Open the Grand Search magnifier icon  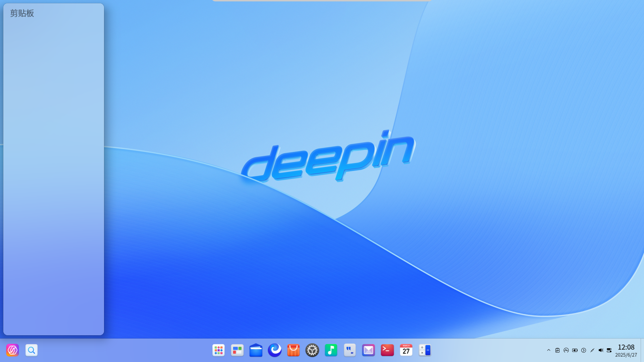(32, 350)
